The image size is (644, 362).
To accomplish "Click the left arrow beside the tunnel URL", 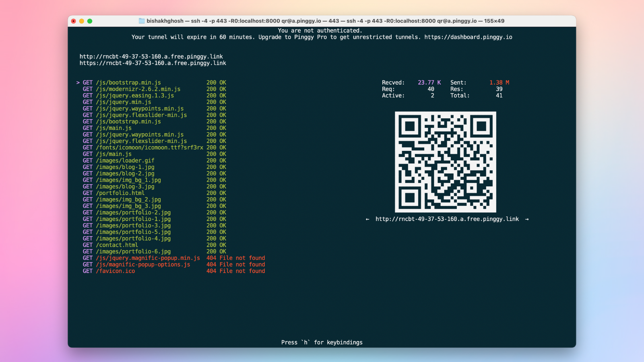I will point(367,219).
